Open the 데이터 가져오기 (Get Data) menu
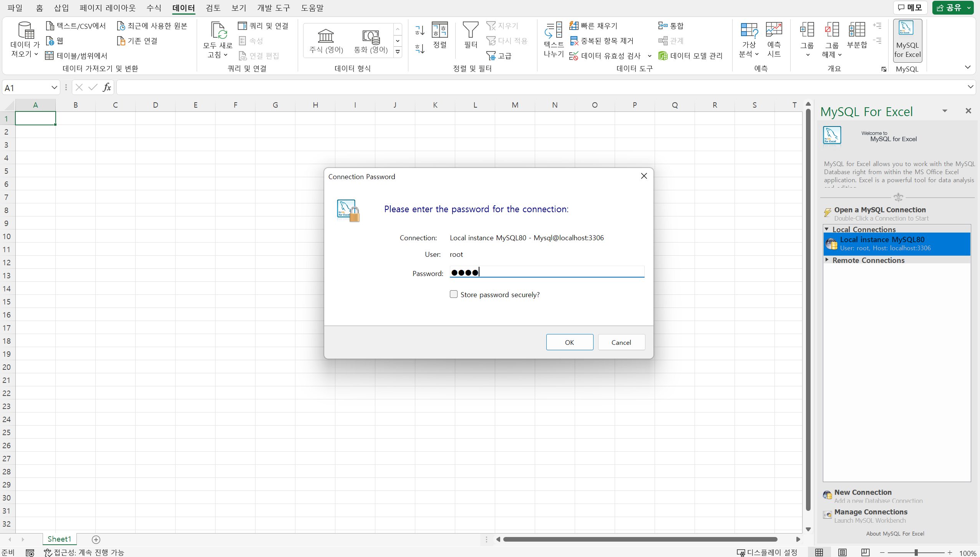The image size is (980, 557). tap(25, 40)
